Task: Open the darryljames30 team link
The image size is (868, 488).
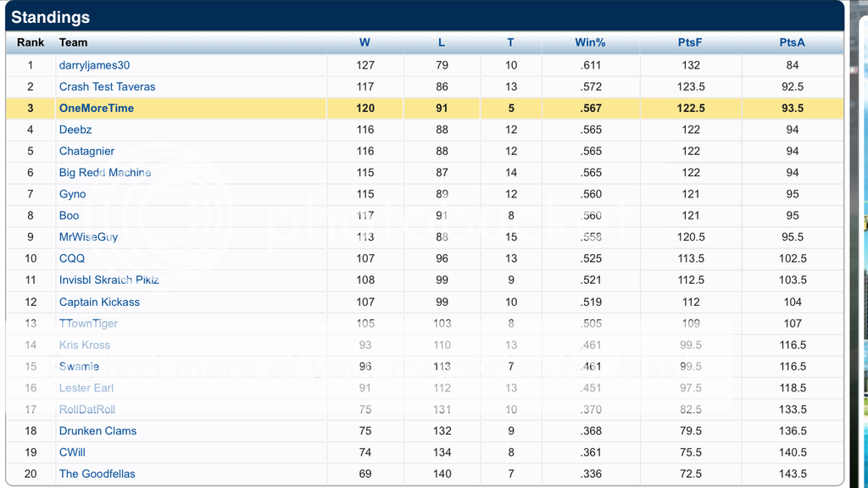Action: coord(94,65)
